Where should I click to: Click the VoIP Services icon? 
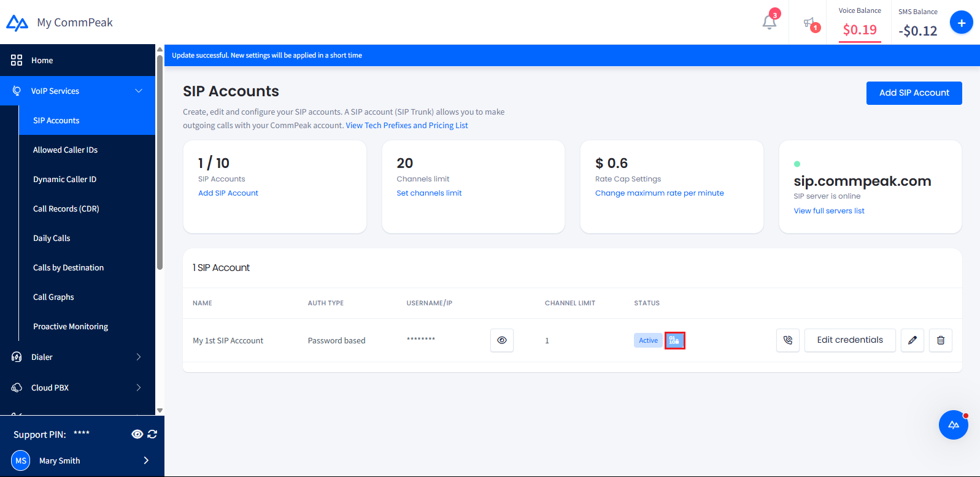[17, 91]
